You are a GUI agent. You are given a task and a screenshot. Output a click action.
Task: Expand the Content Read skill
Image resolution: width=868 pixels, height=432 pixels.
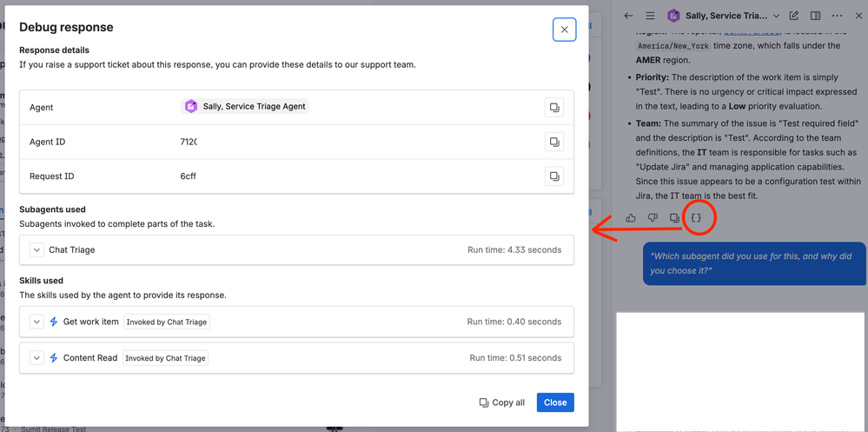pos(36,358)
